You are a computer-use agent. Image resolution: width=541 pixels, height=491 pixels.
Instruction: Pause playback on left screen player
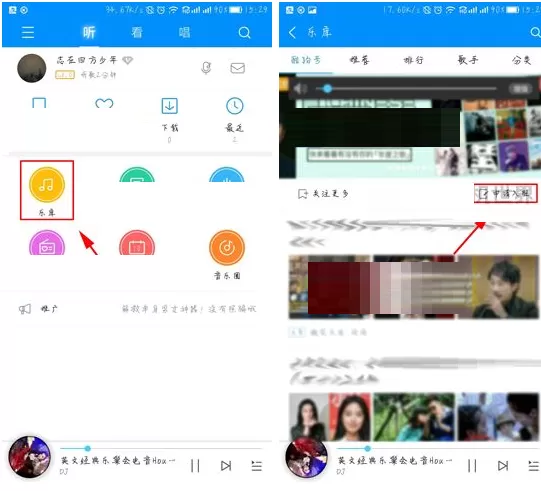195,466
